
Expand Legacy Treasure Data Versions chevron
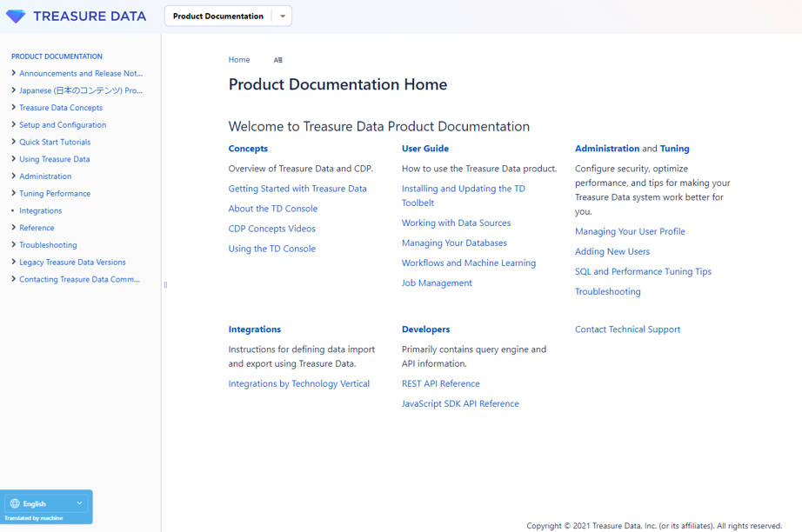(13, 262)
